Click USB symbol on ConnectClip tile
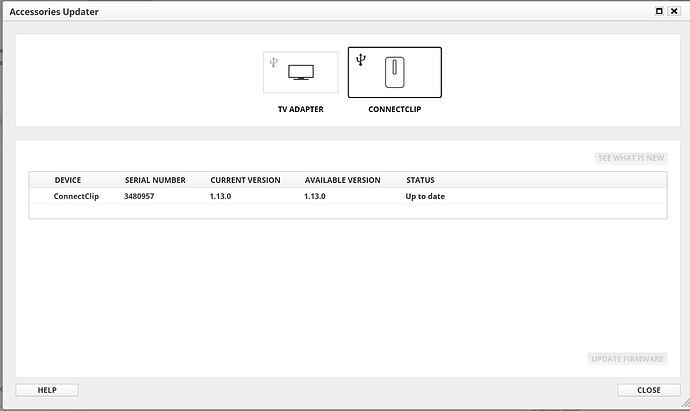This screenshot has width=690, height=411. [x=361, y=59]
